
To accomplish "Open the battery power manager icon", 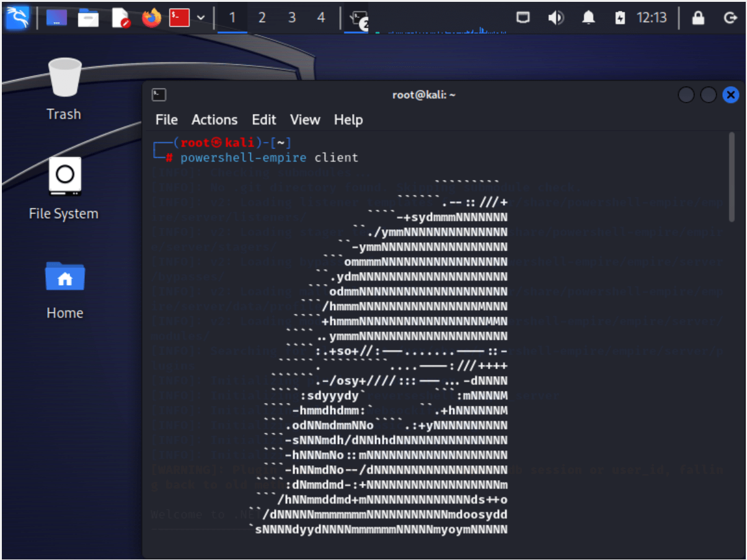I will (x=620, y=18).
